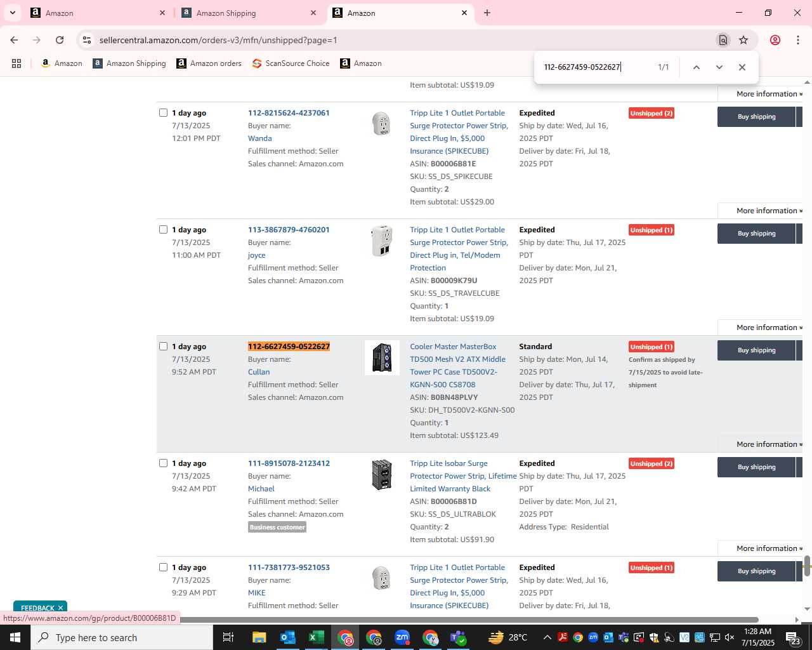Select order 113-3867879-4760201 checkbox
This screenshot has height=650, width=812.
[x=163, y=230]
